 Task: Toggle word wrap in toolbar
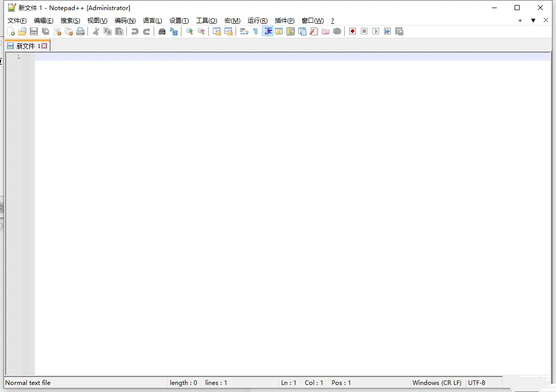[244, 31]
